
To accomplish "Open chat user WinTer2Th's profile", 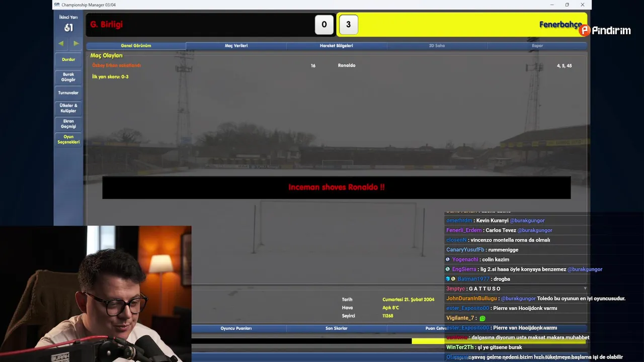I will click(460, 347).
